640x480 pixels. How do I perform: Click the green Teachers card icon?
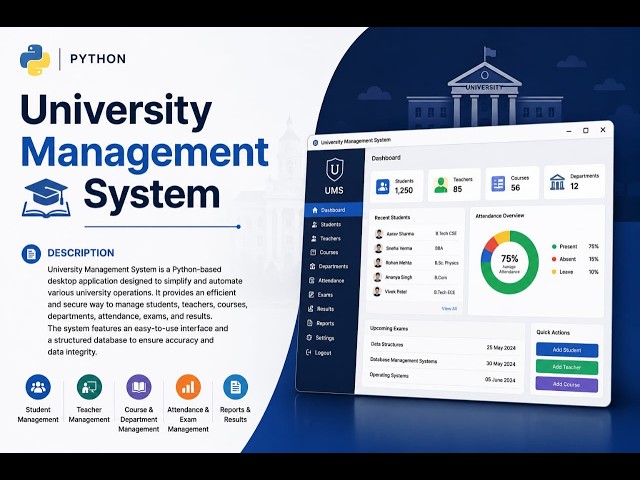pos(441,185)
